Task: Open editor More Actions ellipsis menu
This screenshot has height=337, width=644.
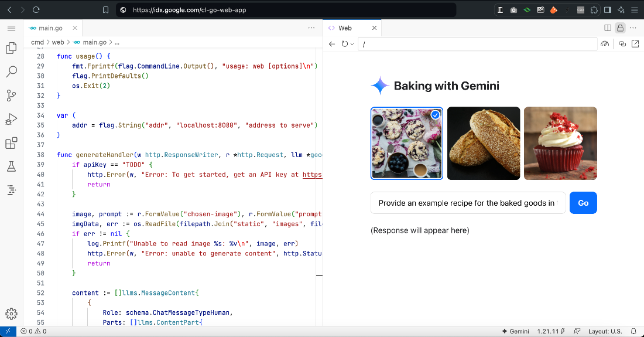Action: tap(311, 28)
